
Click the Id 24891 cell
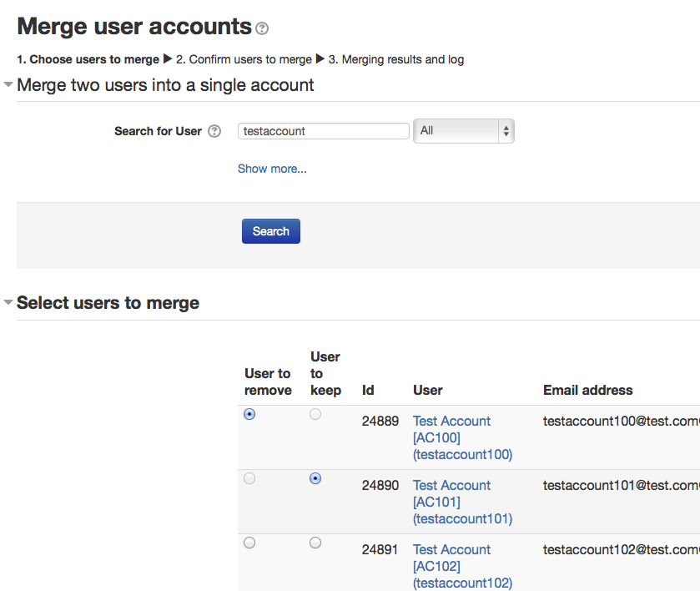tap(380, 550)
